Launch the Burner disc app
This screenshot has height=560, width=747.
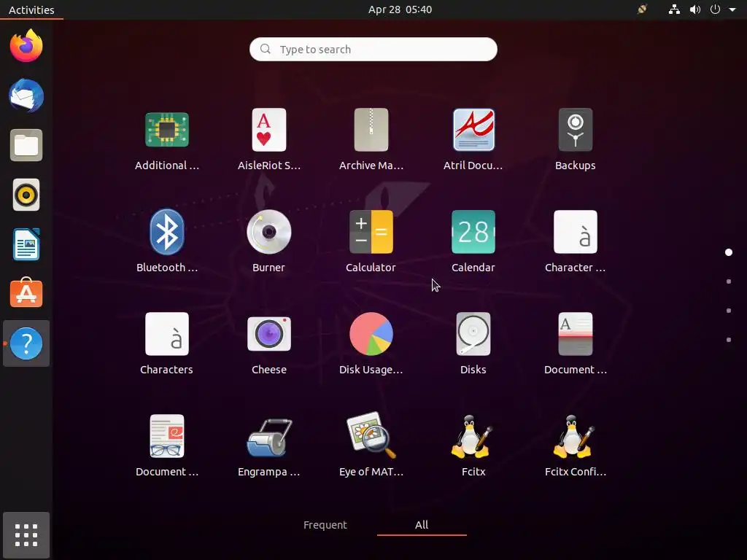[269, 241]
